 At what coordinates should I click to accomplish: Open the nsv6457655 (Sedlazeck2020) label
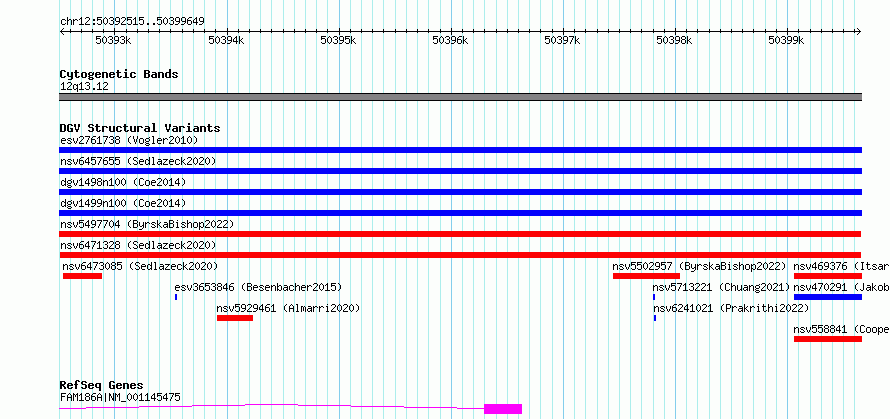click(138, 161)
